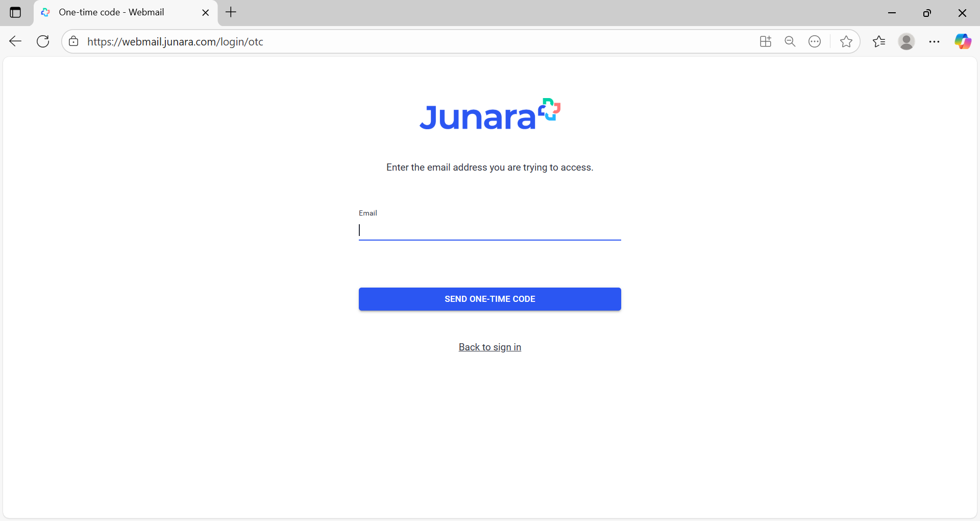Image resolution: width=980 pixels, height=521 pixels.
Task: Minimize the browser window
Action: 892,13
